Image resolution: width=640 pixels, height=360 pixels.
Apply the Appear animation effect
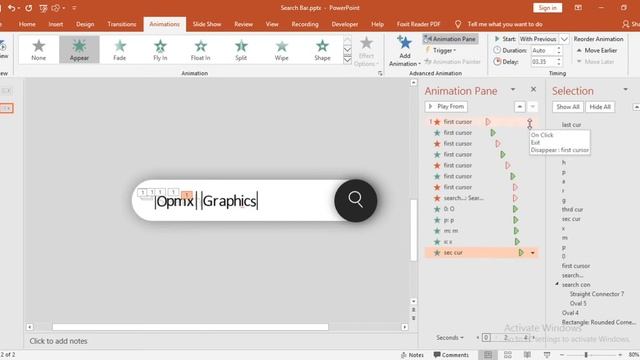pyautogui.click(x=79, y=49)
